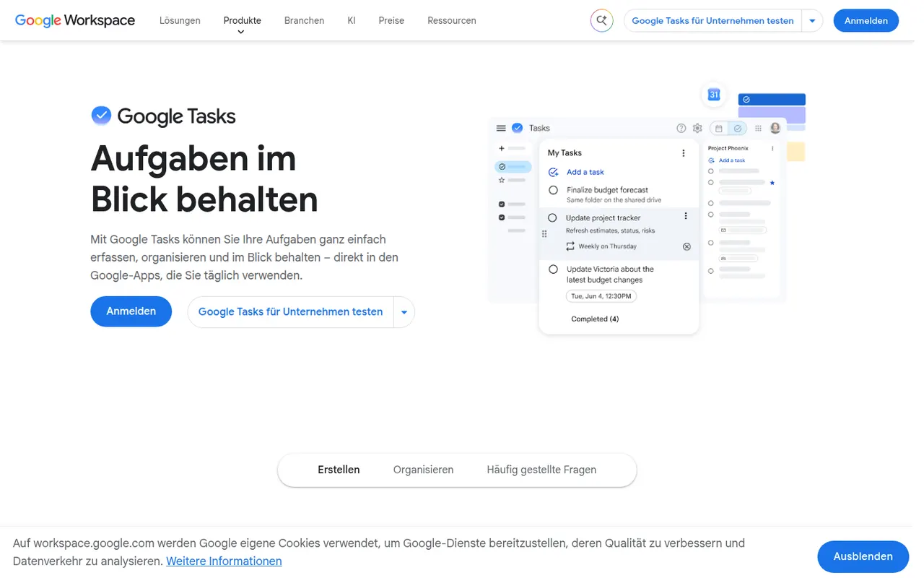The image size is (924, 578).
Task: Click header Google Tasks für Unternehmen testen
Action: point(712,21)
